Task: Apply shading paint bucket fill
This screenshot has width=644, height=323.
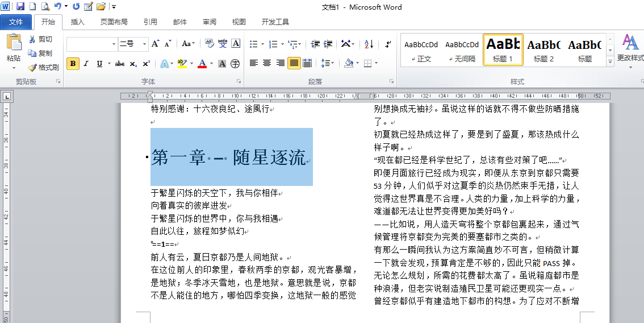Action: pyautogui.click(x=349, y=63)
